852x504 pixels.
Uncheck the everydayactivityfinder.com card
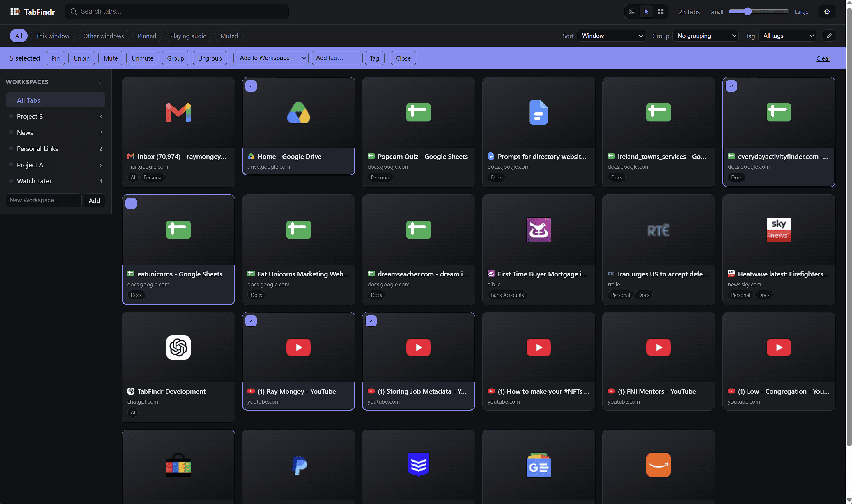tap(731, 86)
